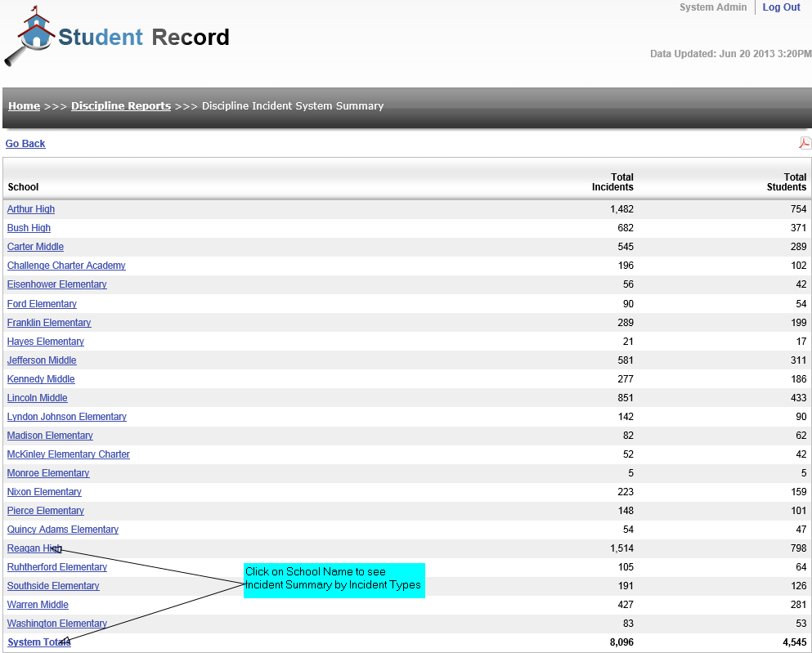
Task: Click the Total Students column header
Action: pyautogui.click(x=787, y=182)
